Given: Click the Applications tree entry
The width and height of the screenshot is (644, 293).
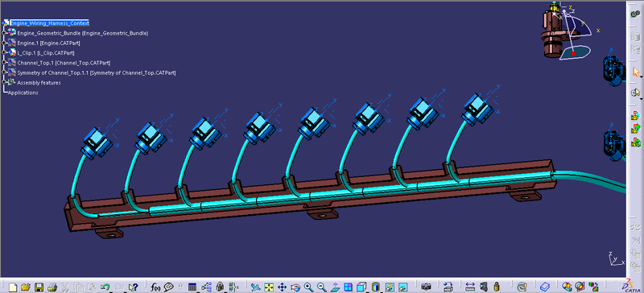Looking at the screenshot, I should point(23,93).
